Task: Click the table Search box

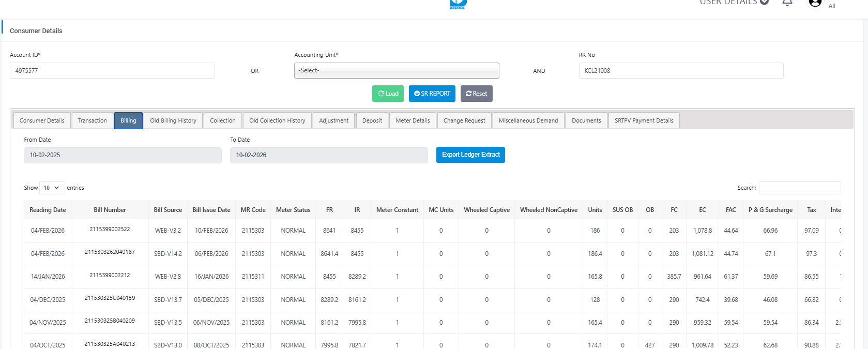Action: pyautogui.click(x=799, y=188)
